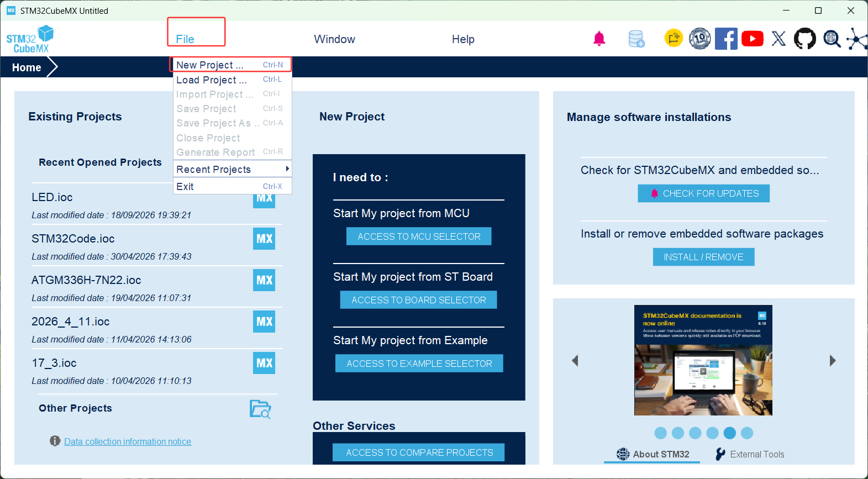The height and width of the screenshot is (479, 868).
Task: Click the globe magnifier search icon
Action: pyautogui.click(x=832, y=39)
